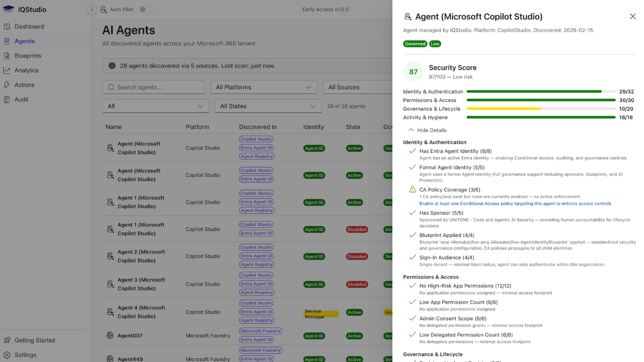Click the checkmark beside Admin Consent Scope

pyautogui.click(x=413, y=318)
